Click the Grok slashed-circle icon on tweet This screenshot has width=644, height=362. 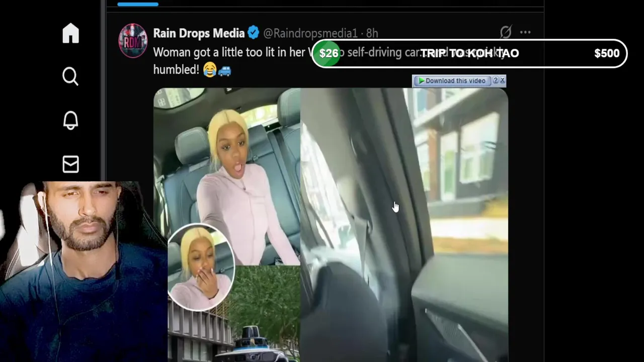click(x=506, y=33)
